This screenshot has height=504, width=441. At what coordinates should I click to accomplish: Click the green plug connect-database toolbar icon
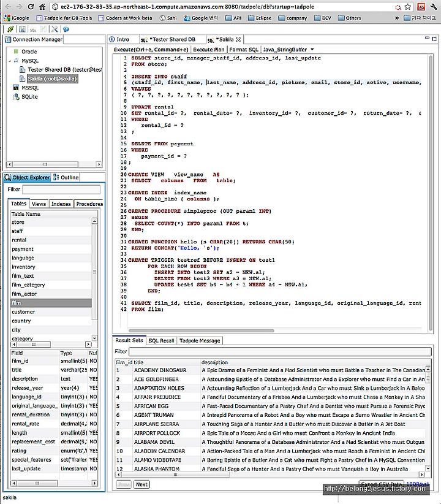[x=10, y=29]
